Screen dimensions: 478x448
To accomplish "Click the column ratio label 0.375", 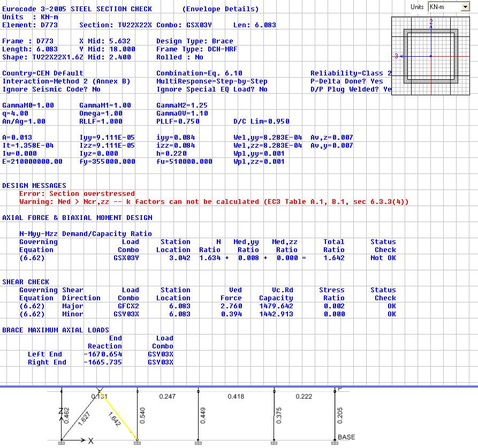I will [279, 415].
